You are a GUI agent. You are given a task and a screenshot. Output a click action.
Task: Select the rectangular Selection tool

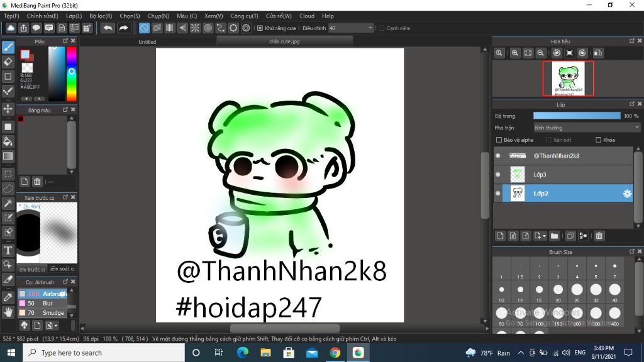tap(8, 173)
